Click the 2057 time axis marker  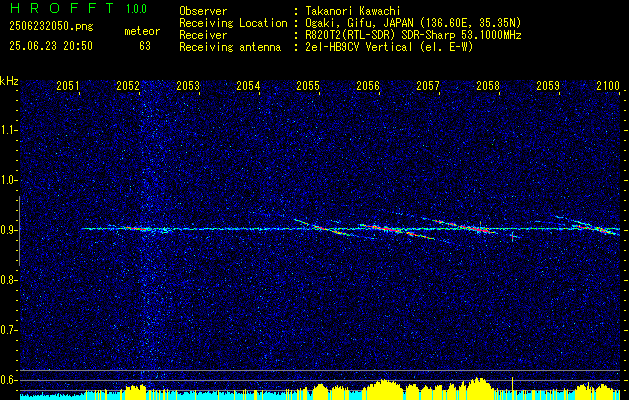click(x=428, y=85)
